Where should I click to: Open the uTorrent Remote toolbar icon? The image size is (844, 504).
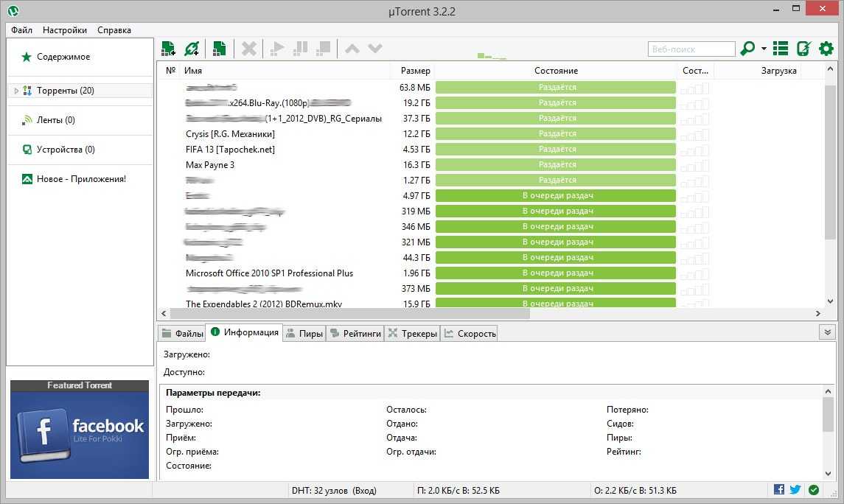803,49
